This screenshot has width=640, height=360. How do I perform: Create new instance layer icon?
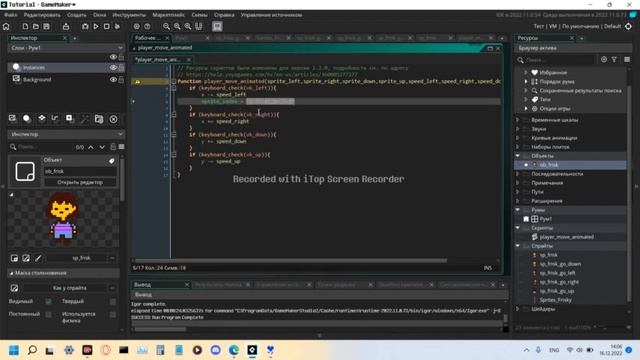pos(27,119)
